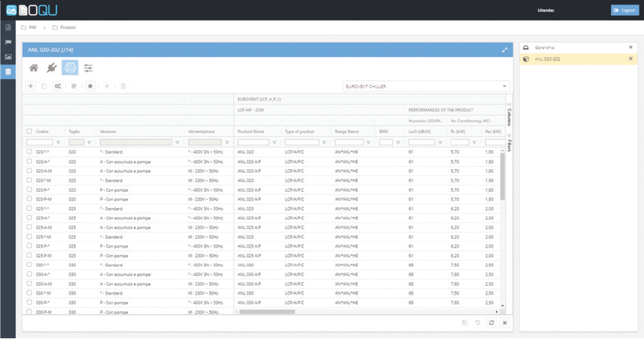This screenshot has width=644, height=339.
Task: Sort by the Codice column header
Action: coord(42,131)
